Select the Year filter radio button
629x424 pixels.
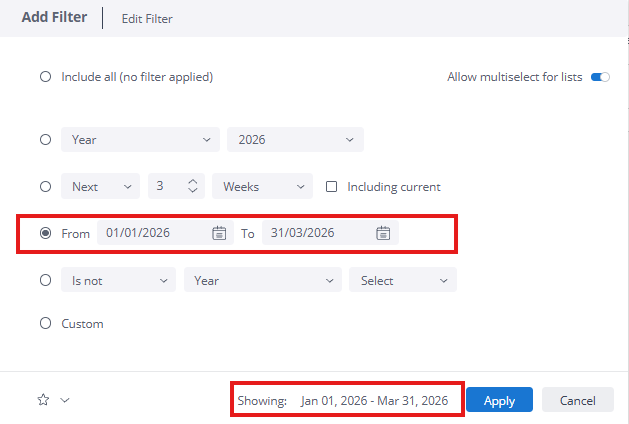[45, 140]
